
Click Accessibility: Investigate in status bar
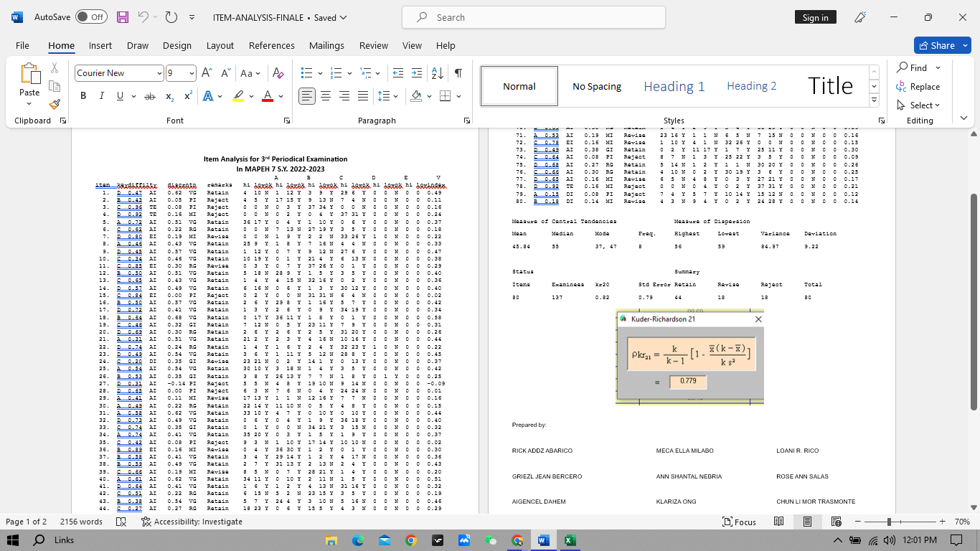[192, 522]
